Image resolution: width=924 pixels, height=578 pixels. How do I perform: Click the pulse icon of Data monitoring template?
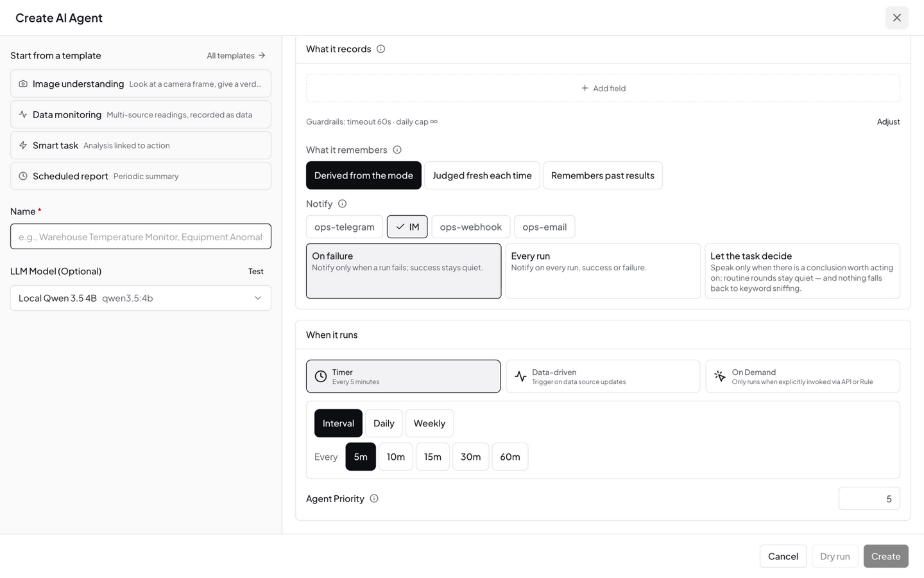point(23,114)
